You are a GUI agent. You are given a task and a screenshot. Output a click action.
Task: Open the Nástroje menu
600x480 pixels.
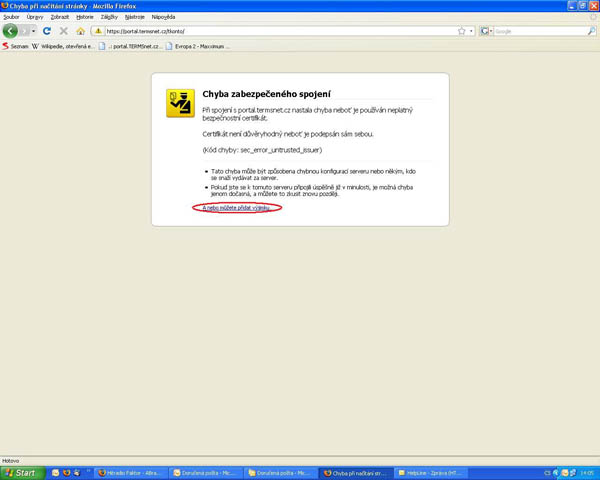[x=135, y=17]
